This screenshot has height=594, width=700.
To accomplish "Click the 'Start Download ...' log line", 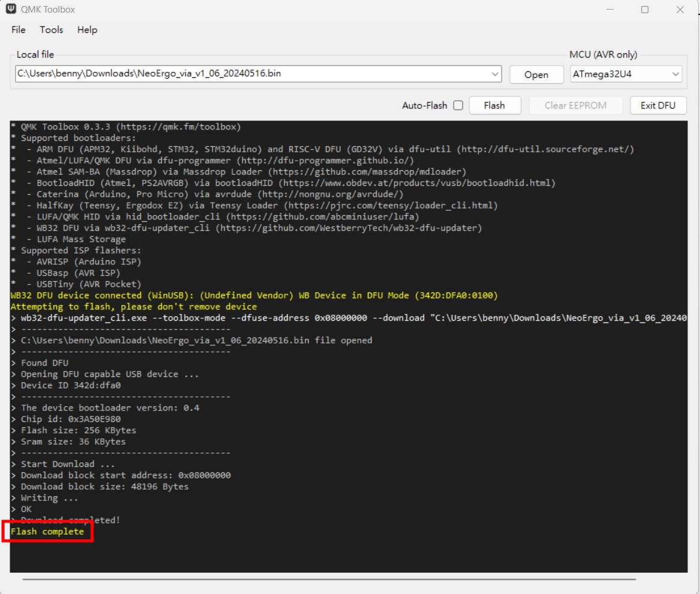I will tap(63, 464).
